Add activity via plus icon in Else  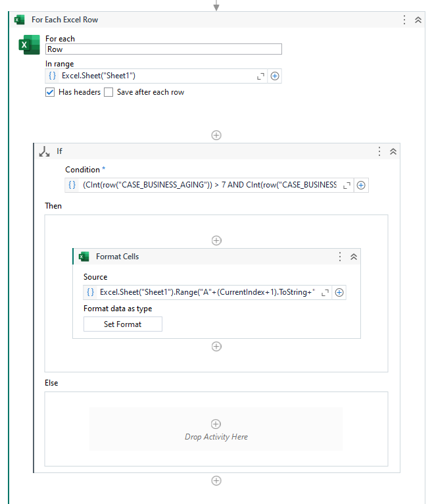216,424
